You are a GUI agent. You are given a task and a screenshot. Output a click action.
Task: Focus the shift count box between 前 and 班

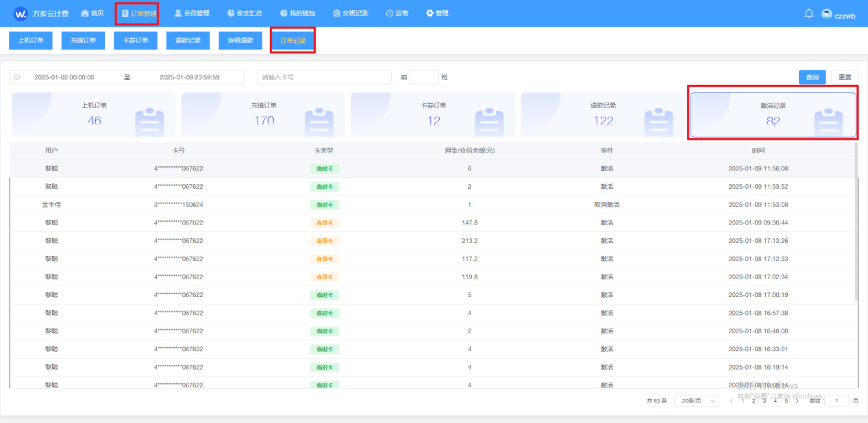pos(424,77)
